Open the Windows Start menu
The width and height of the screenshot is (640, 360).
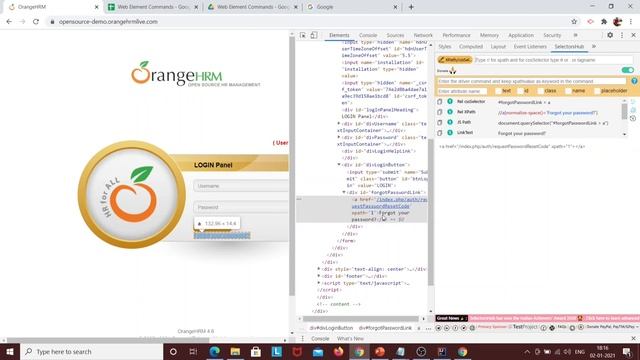click(x=10, y=351)
